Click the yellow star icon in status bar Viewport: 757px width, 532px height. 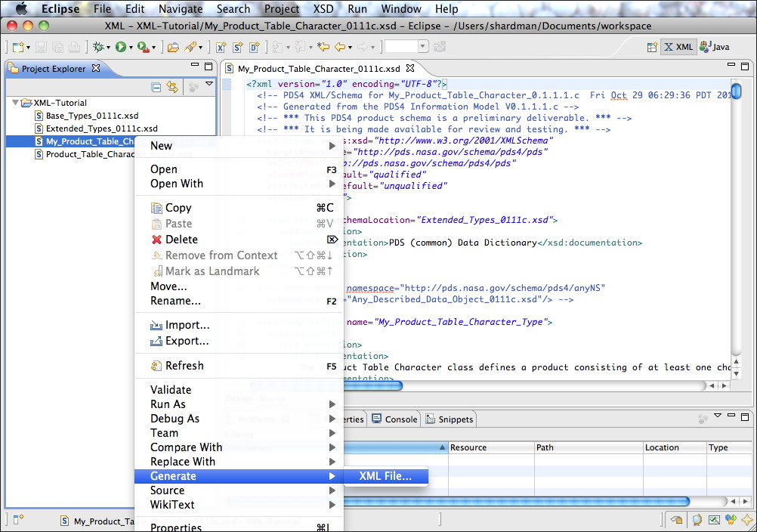pyautogui.click(x=747, y=520)
